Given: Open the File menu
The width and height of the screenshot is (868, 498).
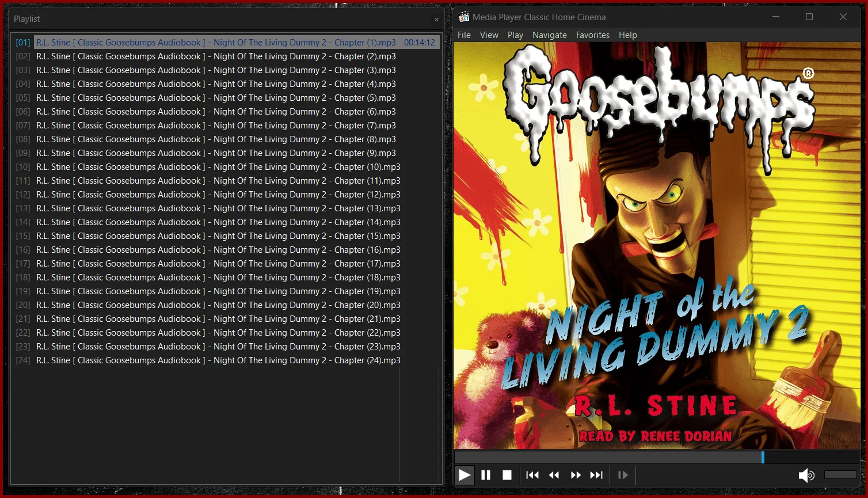Looking at the screenshot, I should click(464, 35).
